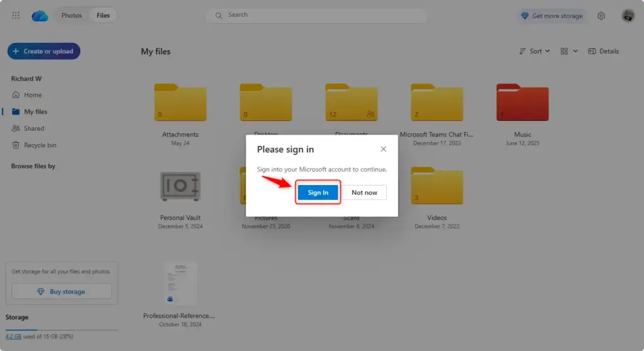Click the storage usage progress bar
Screen dimensions: 644x351
coord(62,330)
